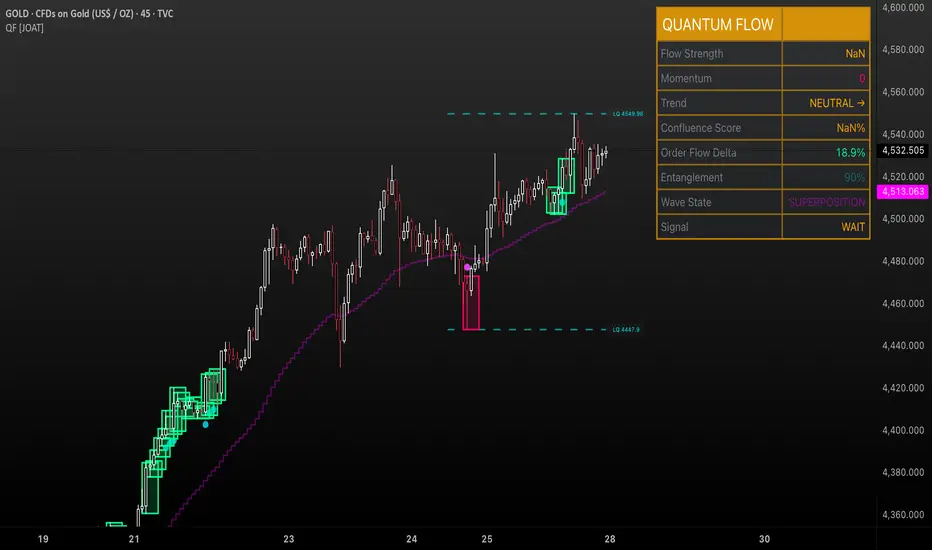This screenshot has height=550, width=932.
Task: Click the current price tag 4,532.505
Action: (903, 150)
